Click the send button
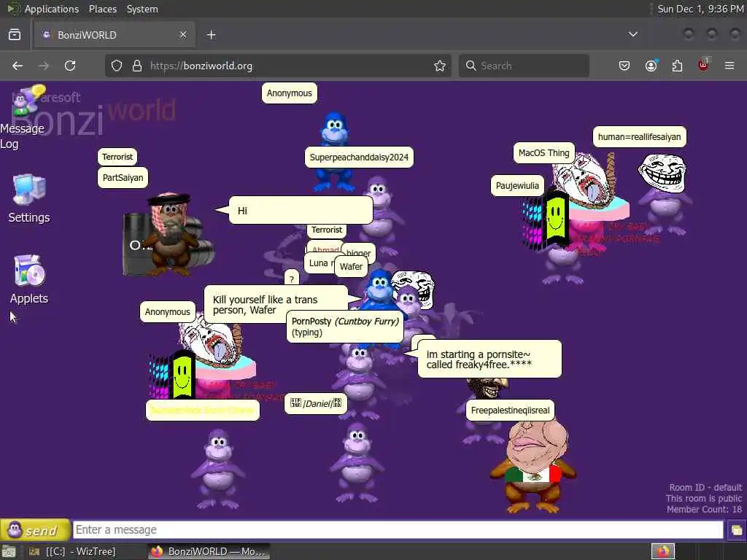Screen dimensions: 747x560 click(x=35, y=529)
